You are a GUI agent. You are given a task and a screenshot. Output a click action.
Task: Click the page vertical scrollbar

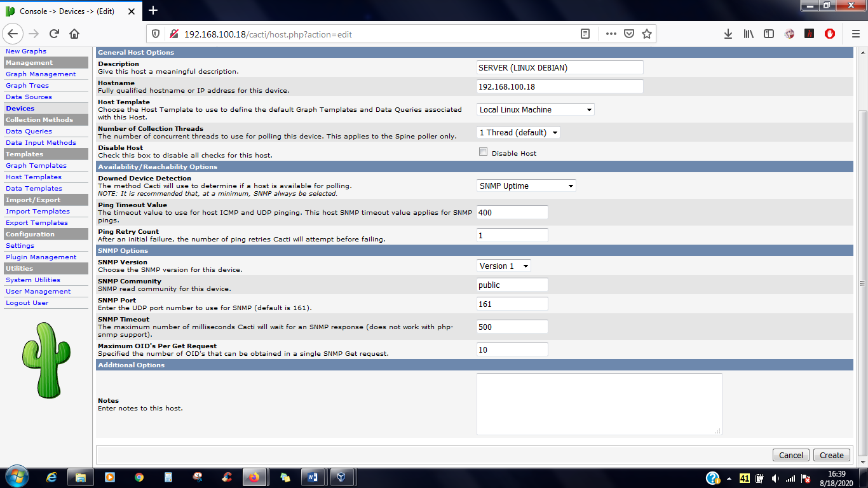(862, 283)
